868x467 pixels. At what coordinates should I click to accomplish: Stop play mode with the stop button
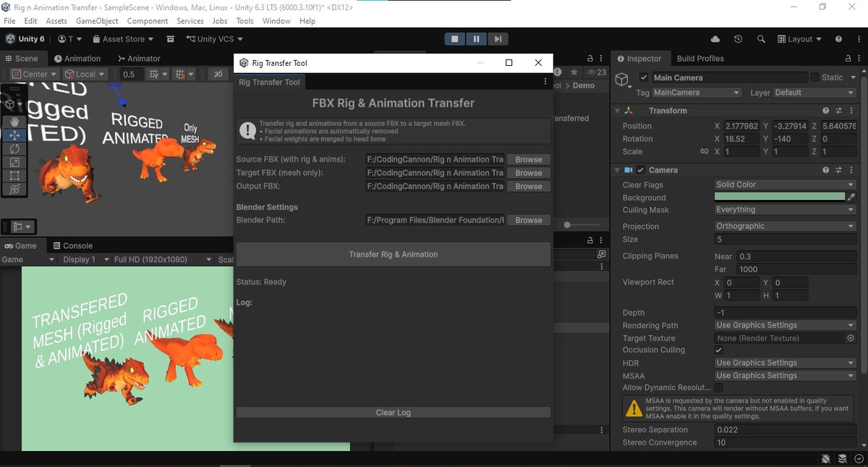click(454, 39)
